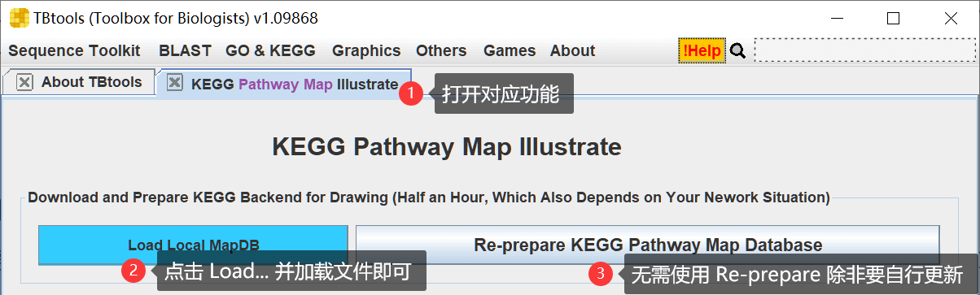
Task: Open the BLAST menu
Action: 185,50
